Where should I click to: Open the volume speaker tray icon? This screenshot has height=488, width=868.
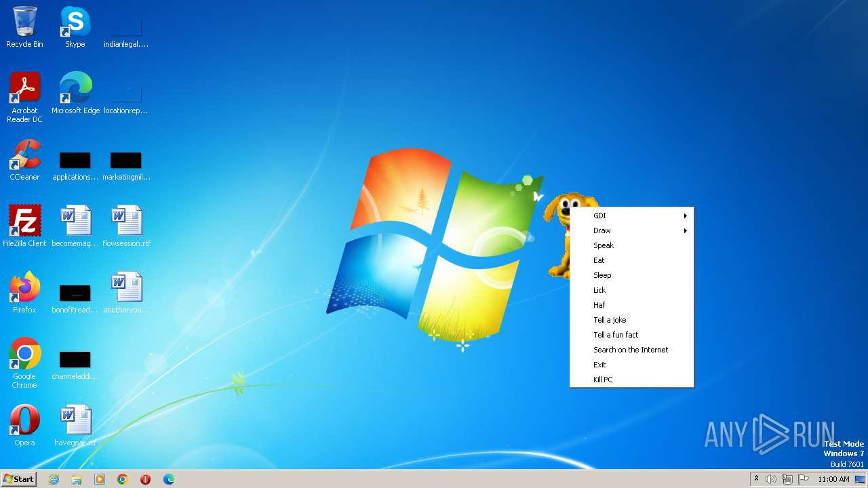tap(771, 479)
